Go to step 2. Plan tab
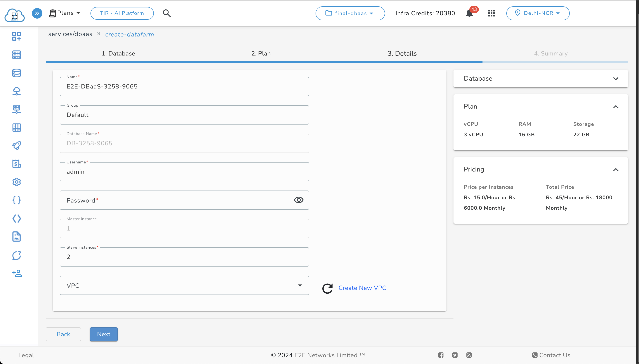Viewport: 639px width, 364px height. point(261,54)
